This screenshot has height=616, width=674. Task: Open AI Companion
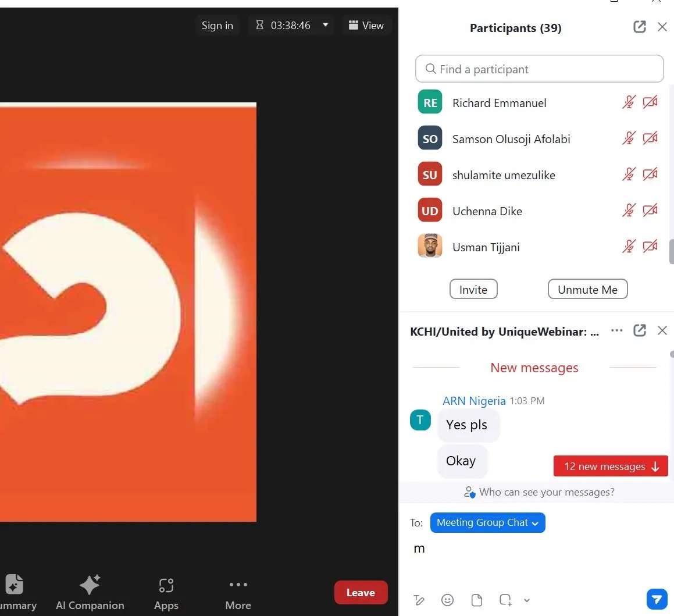click(x=90, y=593)
